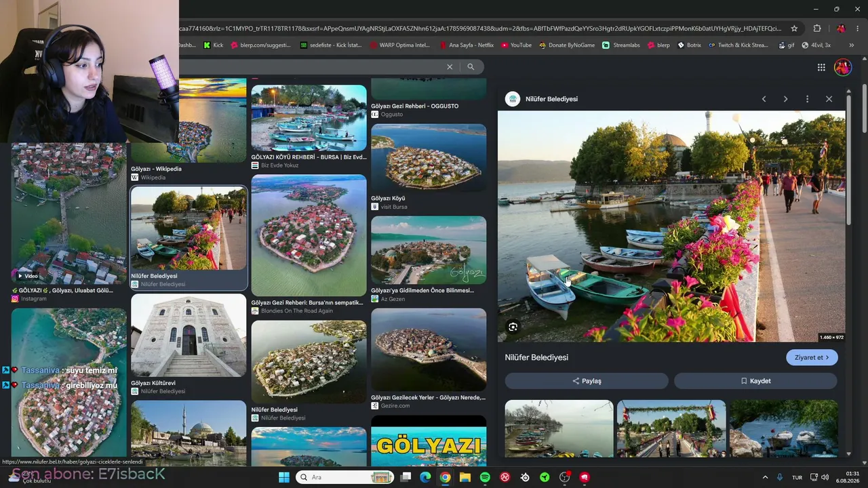868x488 pixels.
Task: Save the image with Kaydet button
Action: click(x=755, y=381)
